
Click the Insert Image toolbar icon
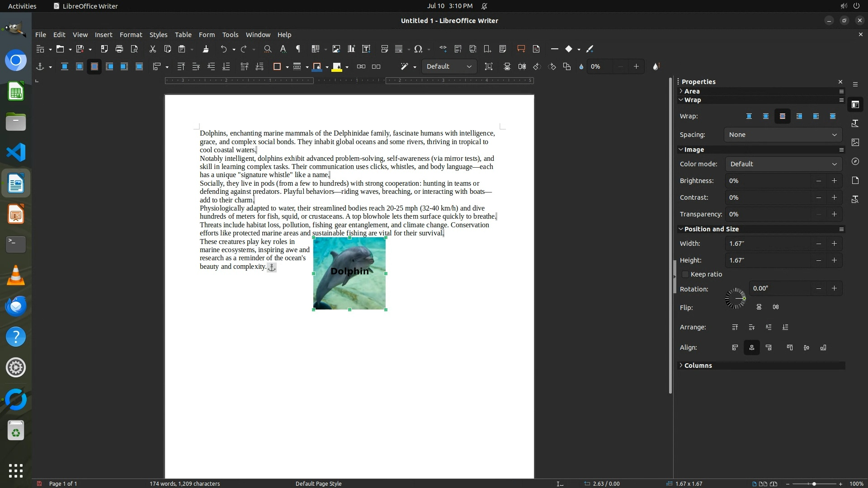[x=336, y=49]
